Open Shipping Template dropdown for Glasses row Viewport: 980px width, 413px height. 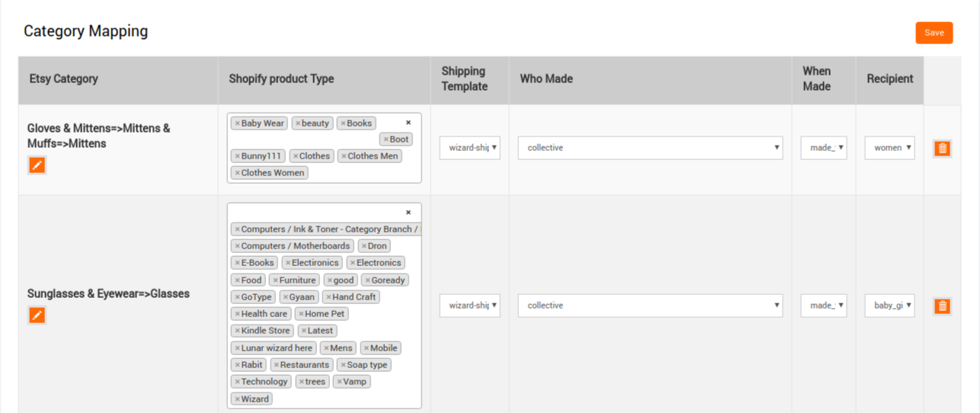pos(469,306)
